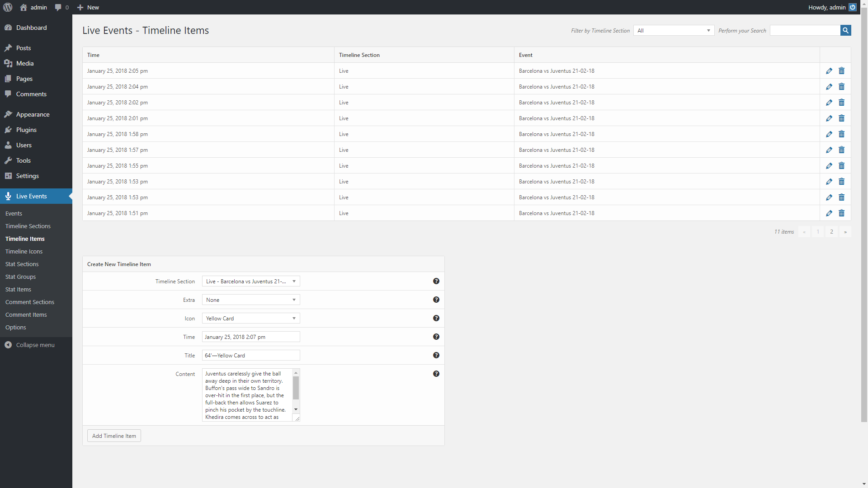Go to page 2 of items
This screenshot has width=868, height=488.
point(831,232)
